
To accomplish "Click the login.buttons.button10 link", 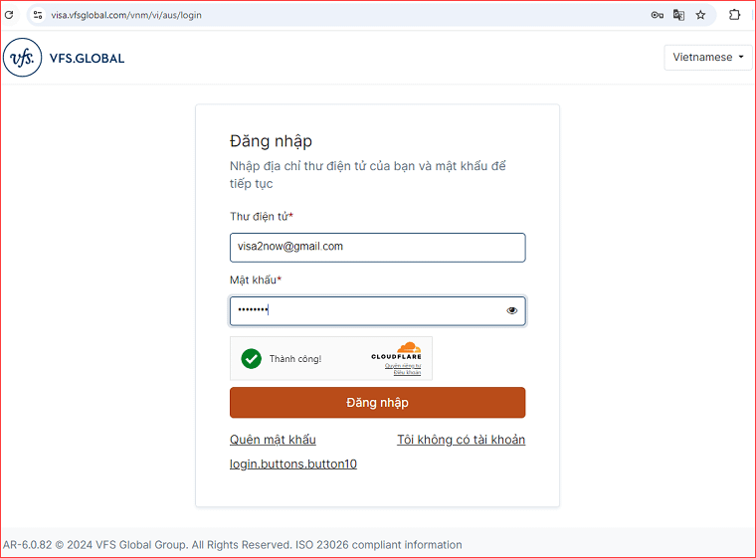I will pyautogui.click(x=293, y=464).
